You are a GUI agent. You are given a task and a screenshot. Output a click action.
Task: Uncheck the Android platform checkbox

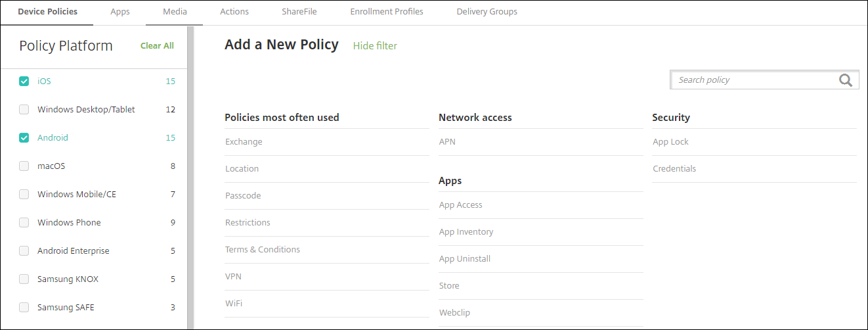24,138
